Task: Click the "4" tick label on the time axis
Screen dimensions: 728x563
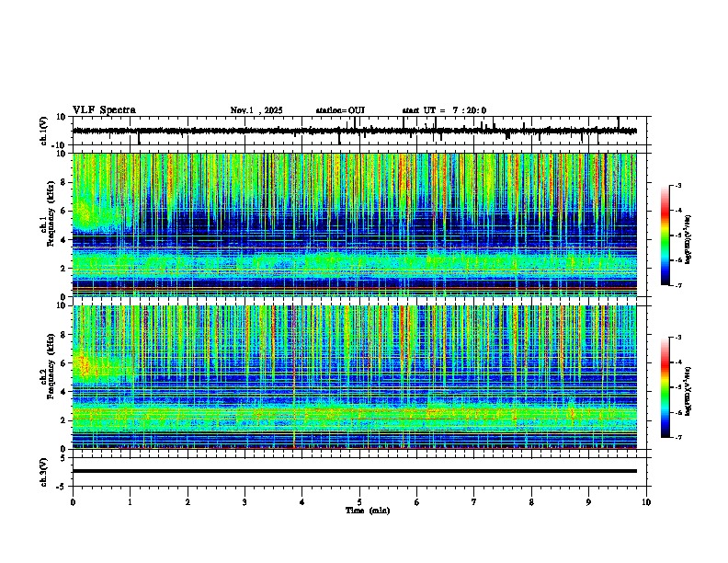Action: 302,502
